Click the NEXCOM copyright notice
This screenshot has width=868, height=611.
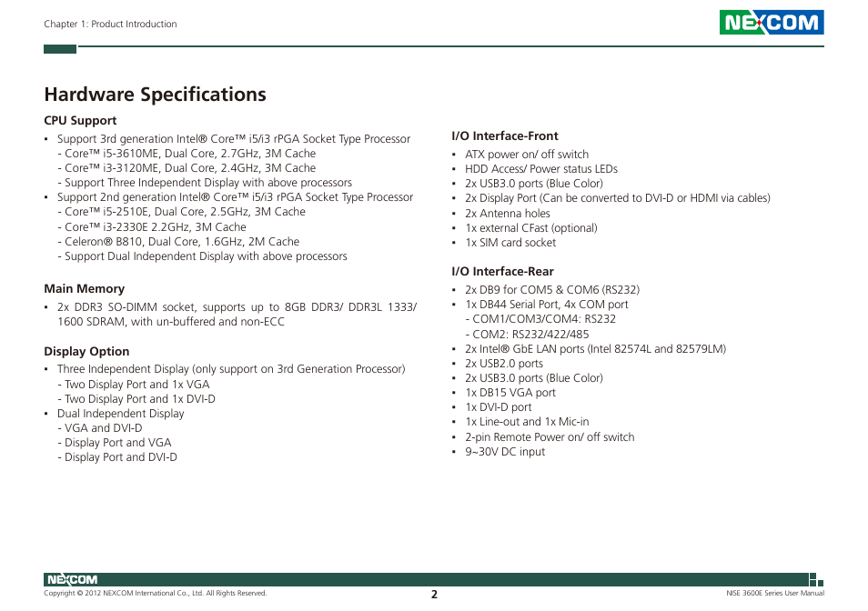click(x=156, y=594)
